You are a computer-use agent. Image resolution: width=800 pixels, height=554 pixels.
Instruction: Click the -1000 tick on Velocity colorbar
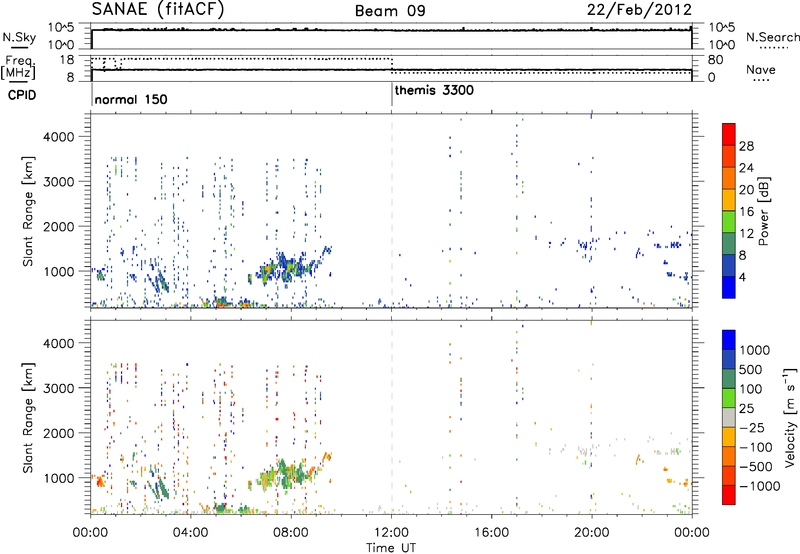(759, 486)
